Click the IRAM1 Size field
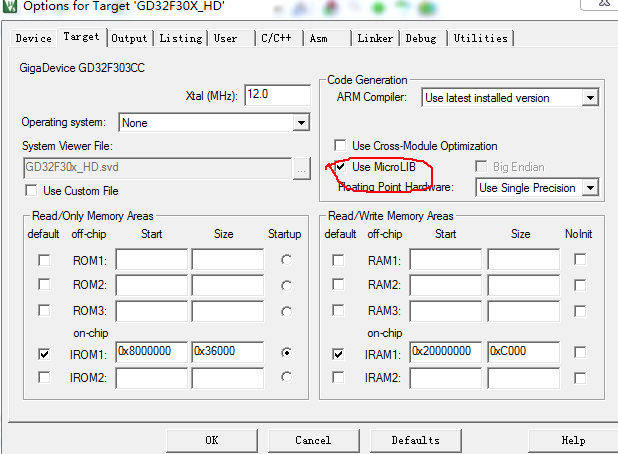This screenshot has width=618, height=454. point(523,352)
